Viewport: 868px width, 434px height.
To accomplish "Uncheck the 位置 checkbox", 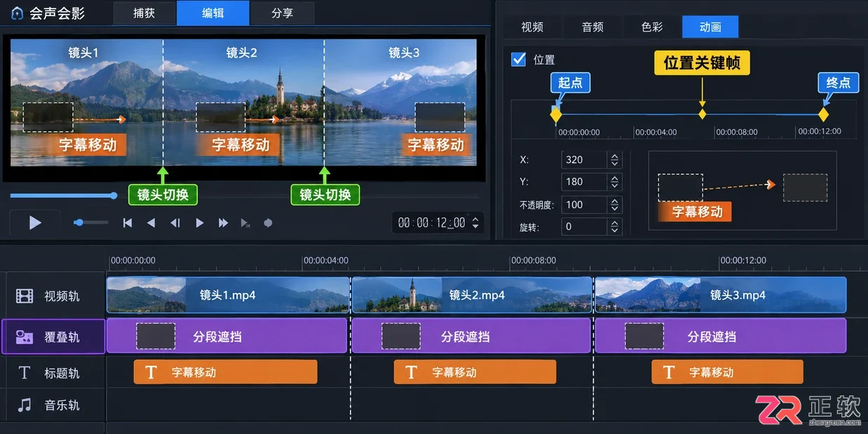I will coord(519,59).
